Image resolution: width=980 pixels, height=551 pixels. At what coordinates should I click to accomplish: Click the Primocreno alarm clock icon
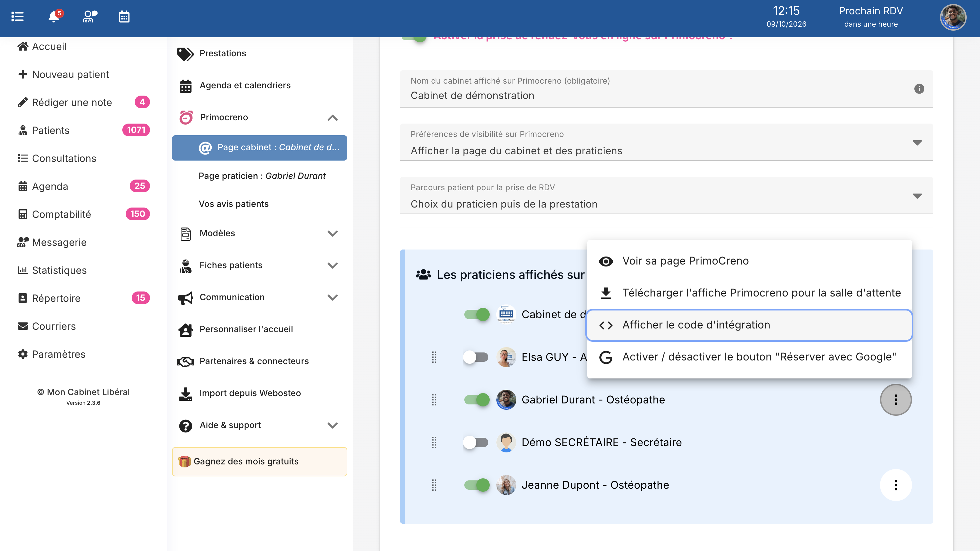(x=186, y=118)
